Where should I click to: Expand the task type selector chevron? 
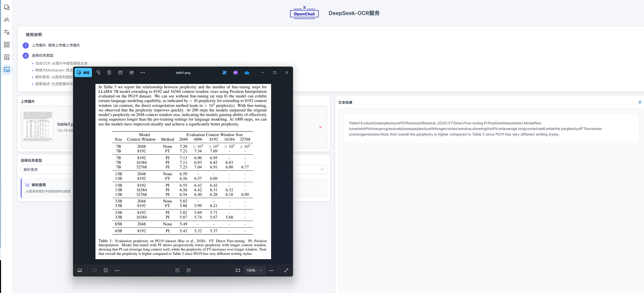click(x=322, y=169)
